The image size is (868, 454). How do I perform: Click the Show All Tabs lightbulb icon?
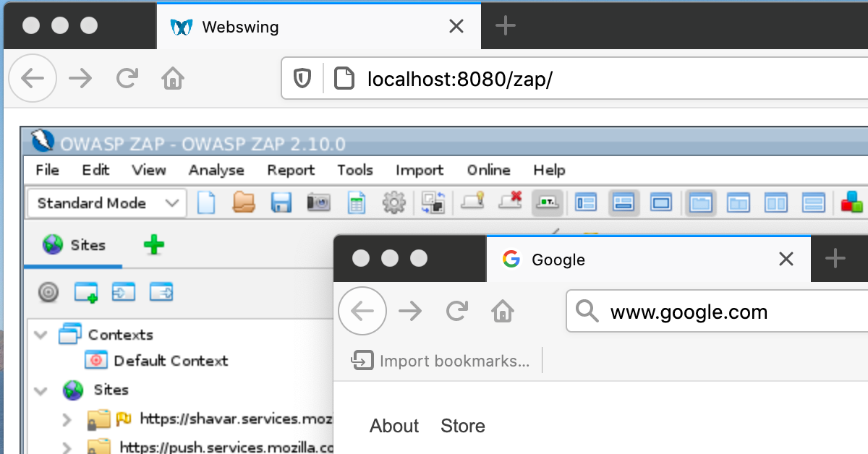coord(473,202)
